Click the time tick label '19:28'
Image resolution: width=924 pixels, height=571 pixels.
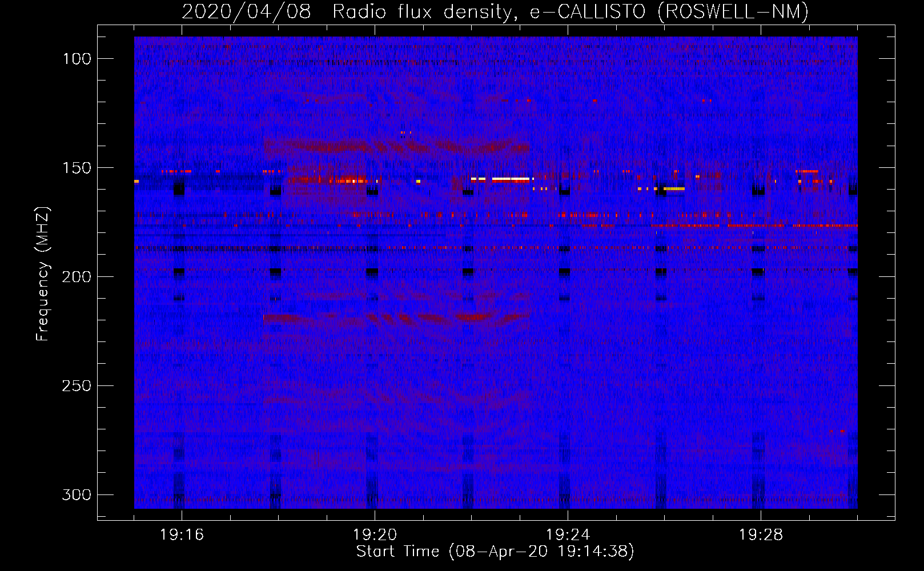coord(761,535)
